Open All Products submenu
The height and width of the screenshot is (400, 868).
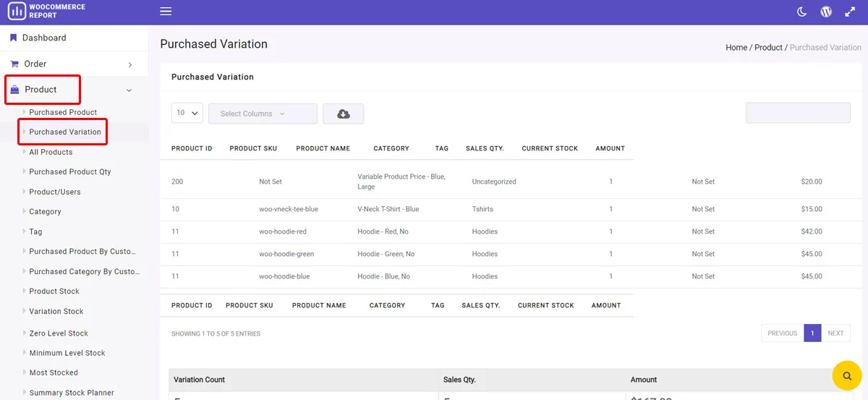[x=51, y=152]
